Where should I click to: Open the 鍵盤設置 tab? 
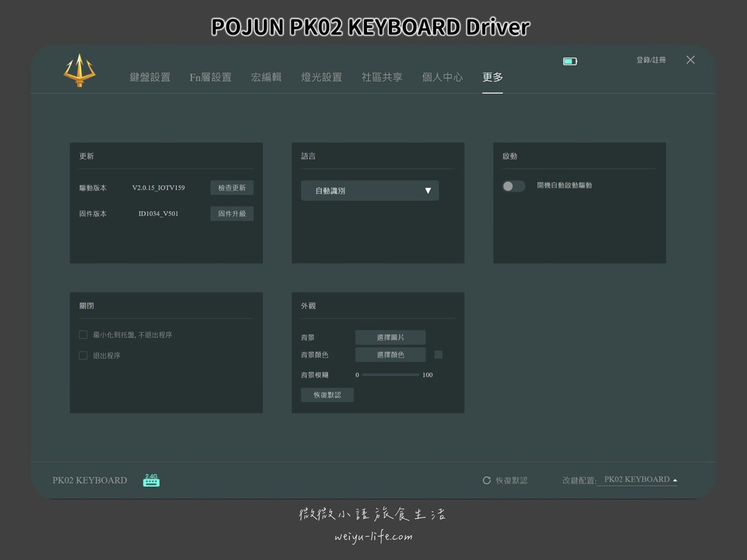point(150,77)
